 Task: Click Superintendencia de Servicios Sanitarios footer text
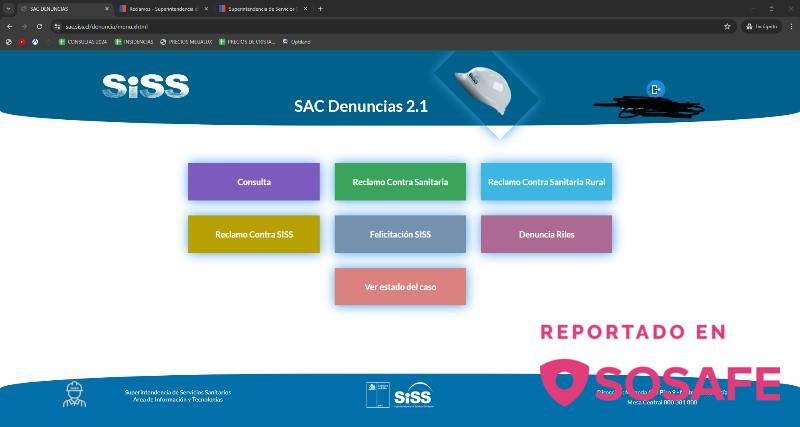pyautogui.click(x=178, y=392)
